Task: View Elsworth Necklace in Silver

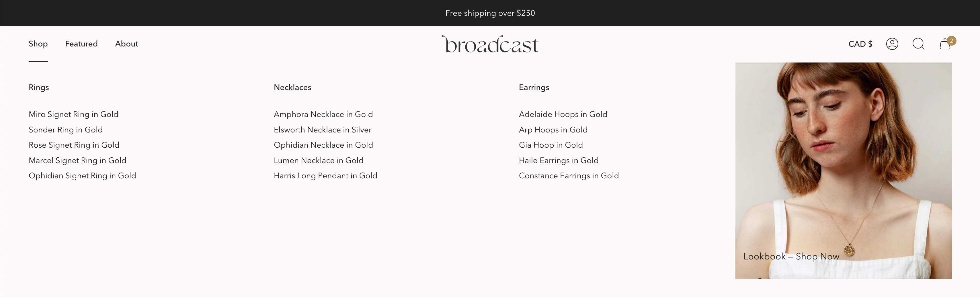Action: coord(322,130)
